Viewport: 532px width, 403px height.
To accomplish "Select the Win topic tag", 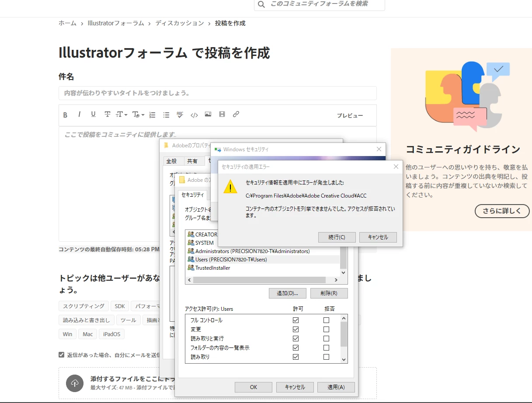I will 67,334.
